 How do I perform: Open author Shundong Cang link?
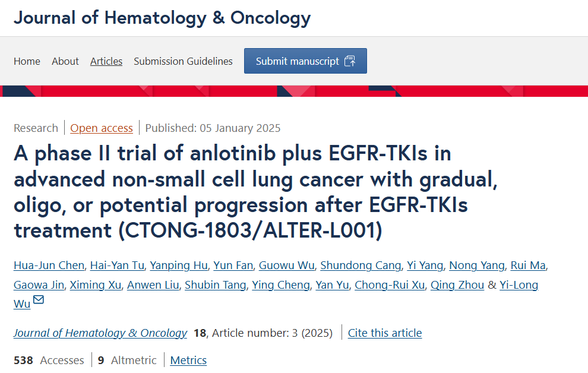pyautogui.click(x=361, y=265)
